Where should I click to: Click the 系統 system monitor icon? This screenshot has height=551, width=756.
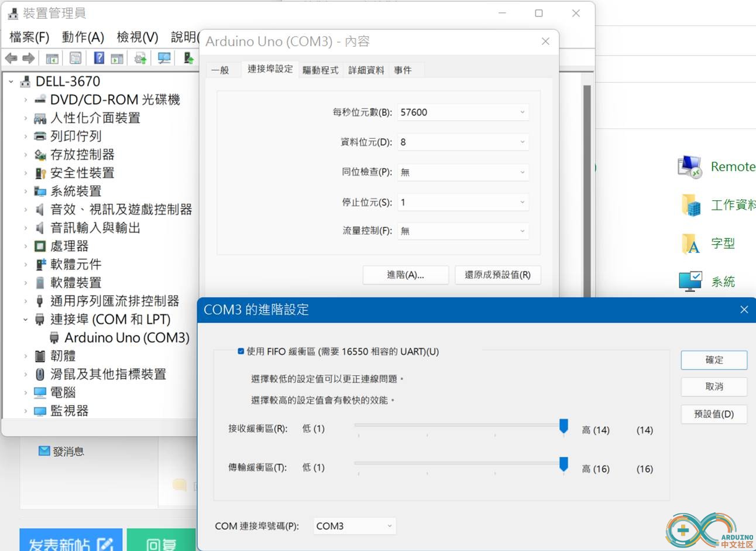point(690,282)
